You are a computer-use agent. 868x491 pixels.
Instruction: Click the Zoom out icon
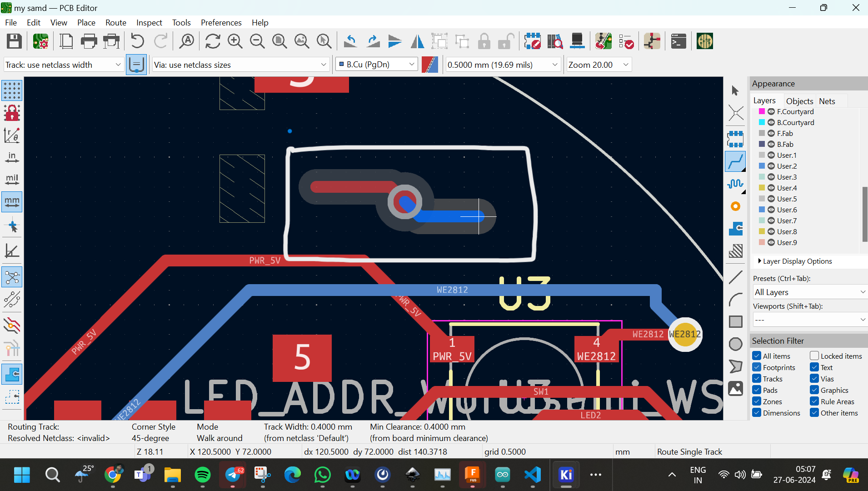(x=257, y=41)
